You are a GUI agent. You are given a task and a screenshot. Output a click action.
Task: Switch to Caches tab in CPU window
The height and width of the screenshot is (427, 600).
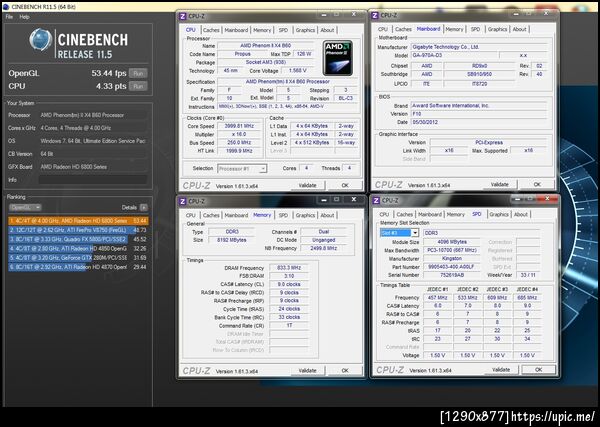[x=211, y=30]
